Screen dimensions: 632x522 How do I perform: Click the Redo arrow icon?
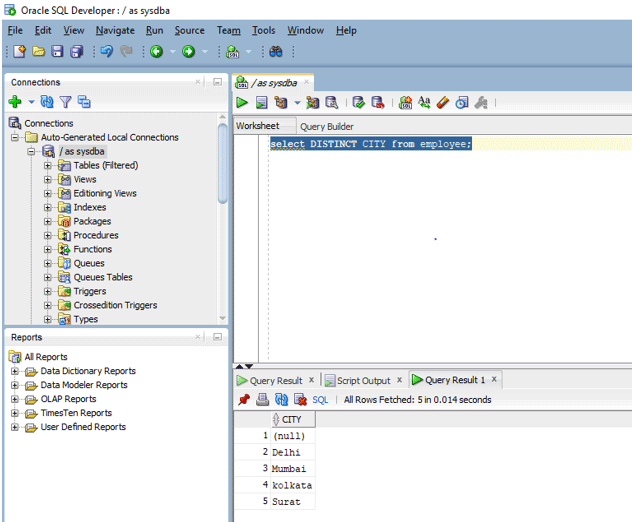(x=126, y=52)
